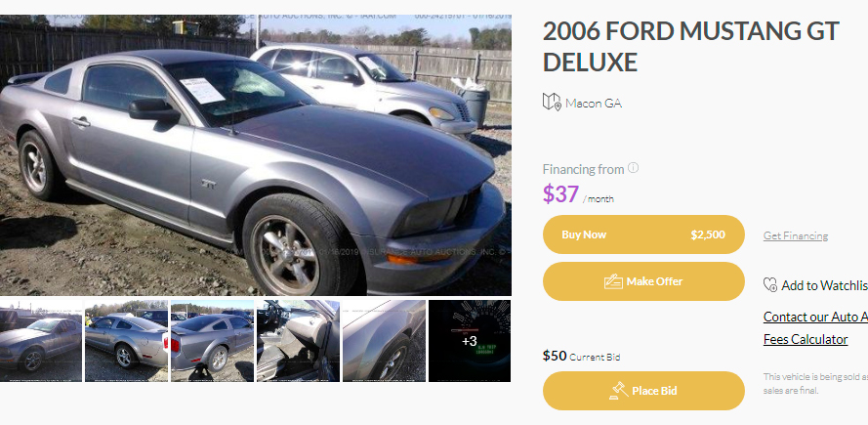The height and width of the screenshot is (425, 868).
Task: Add this car to Watchlist
Action: point(816,285)
